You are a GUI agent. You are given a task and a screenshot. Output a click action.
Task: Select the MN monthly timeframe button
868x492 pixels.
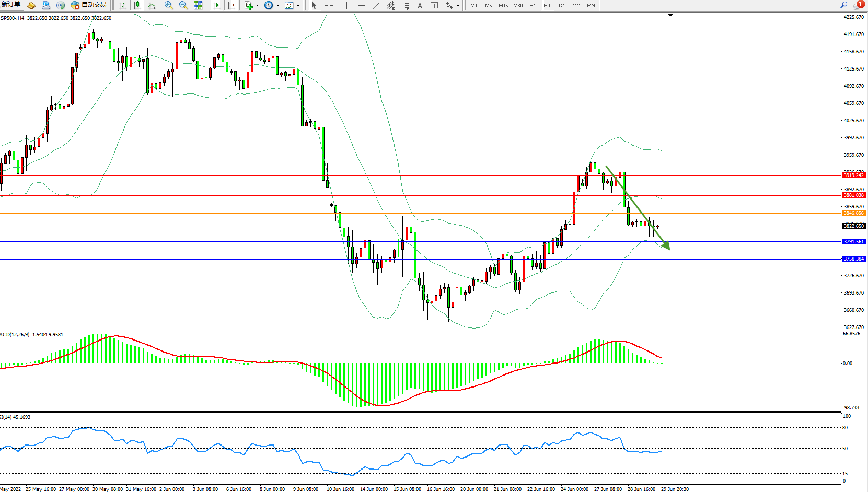coord(591,5)
